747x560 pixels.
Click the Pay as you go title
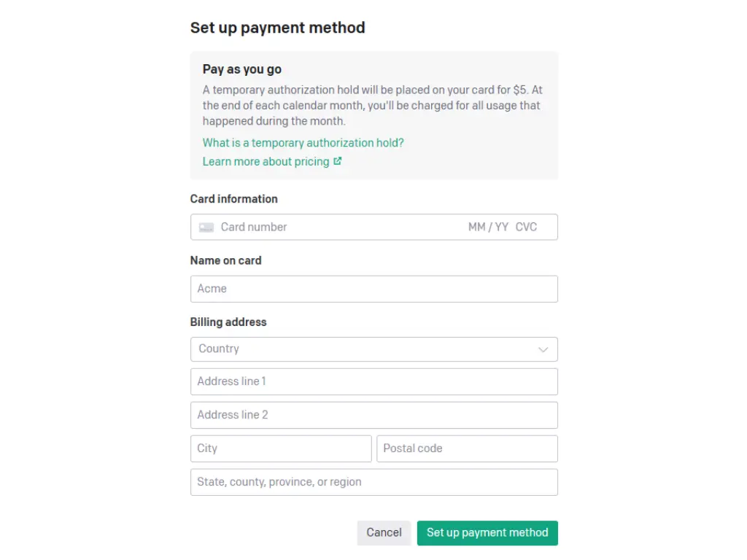pyautogui.click(x=242, y=69)
